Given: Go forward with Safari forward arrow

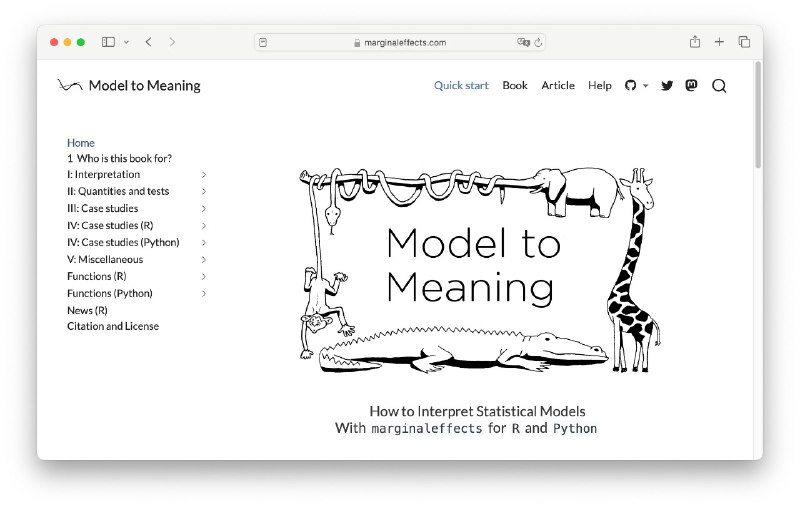Looking at the screenshot, I should tap(172, 42).
